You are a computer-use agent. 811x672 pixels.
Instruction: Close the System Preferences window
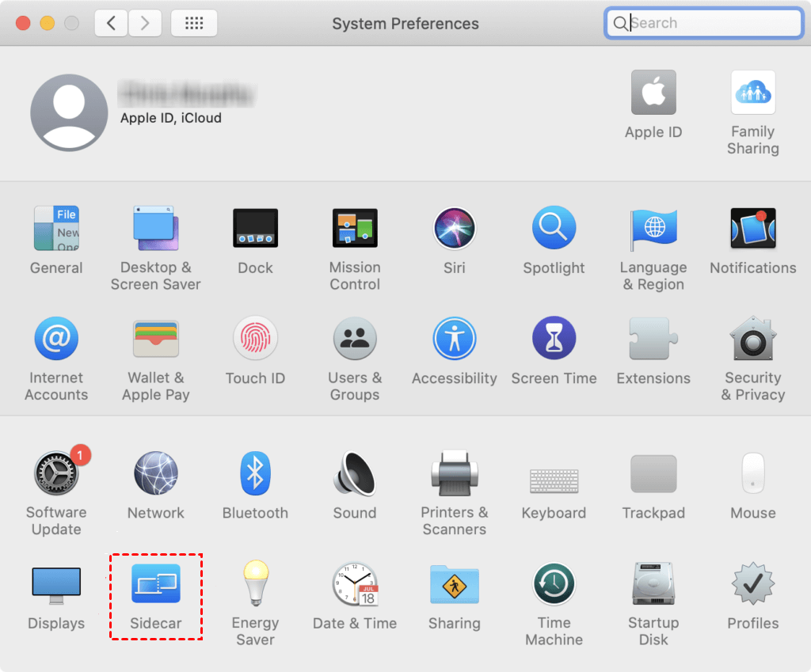23,23
